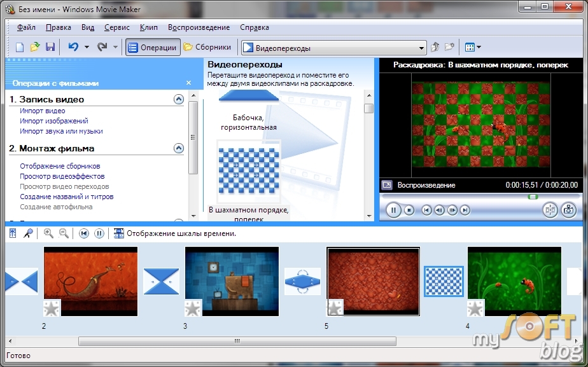Click the Просмотр видеоэффектов link
Viewport: 588px width, 367px height.
62,176
